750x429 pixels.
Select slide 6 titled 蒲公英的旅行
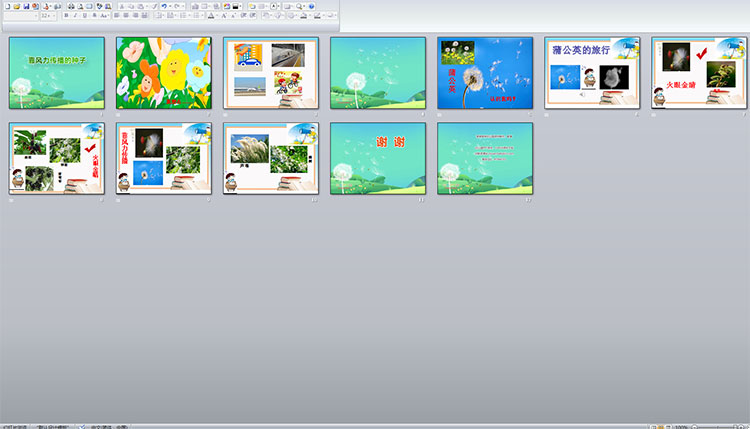click(592, 73)
